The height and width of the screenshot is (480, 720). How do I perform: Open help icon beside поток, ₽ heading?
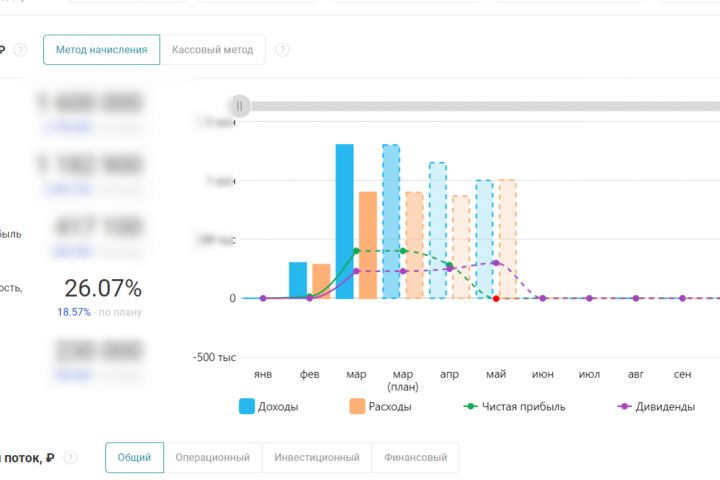click(x=70, y=458)
